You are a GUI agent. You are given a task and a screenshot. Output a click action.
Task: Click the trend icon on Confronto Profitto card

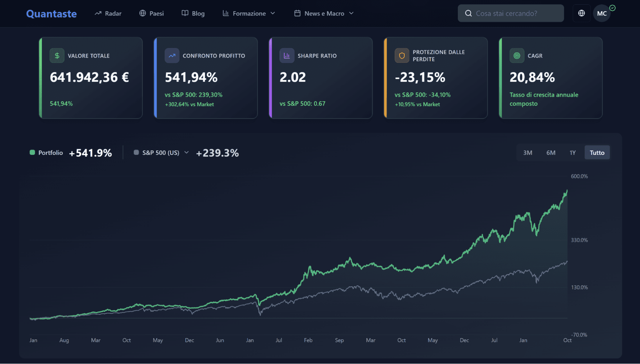coord(172,55)
